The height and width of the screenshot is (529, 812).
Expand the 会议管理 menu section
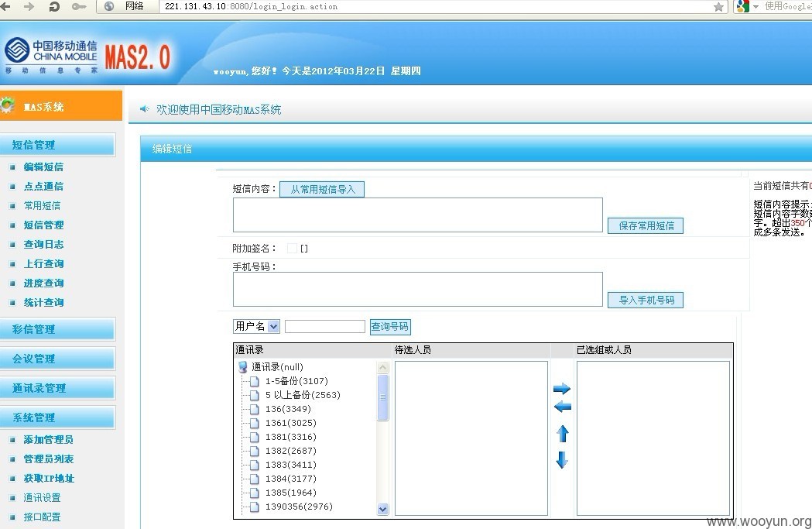57,359
